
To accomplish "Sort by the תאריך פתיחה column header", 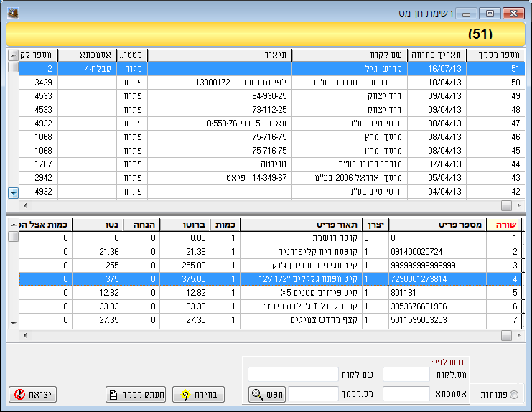I will click(437, 55).
